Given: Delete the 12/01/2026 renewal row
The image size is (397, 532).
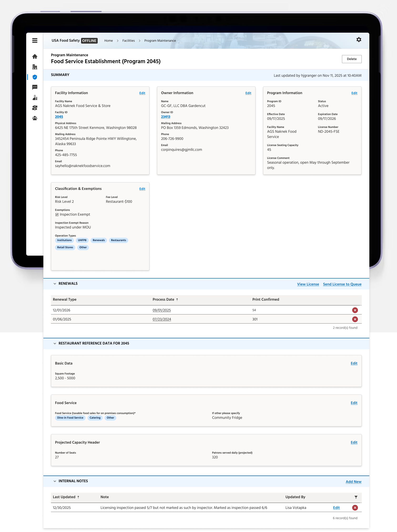Looking at the screenshot, I should click(355, 310).
